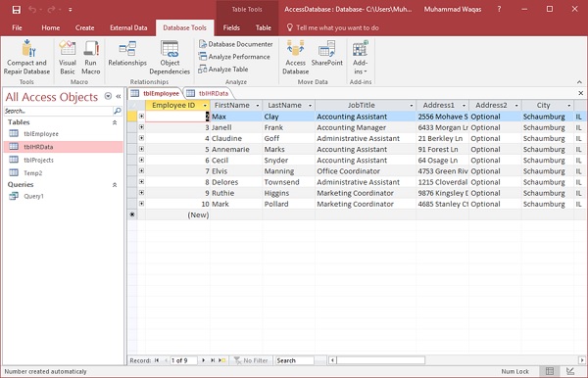Expand the subdatasheet for Elvis Manning
This screenshot has height=378, width=588.
pos(141,170)
